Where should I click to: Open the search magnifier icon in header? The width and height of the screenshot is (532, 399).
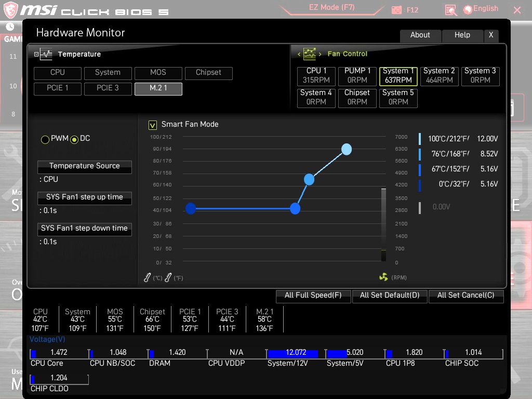450,10
